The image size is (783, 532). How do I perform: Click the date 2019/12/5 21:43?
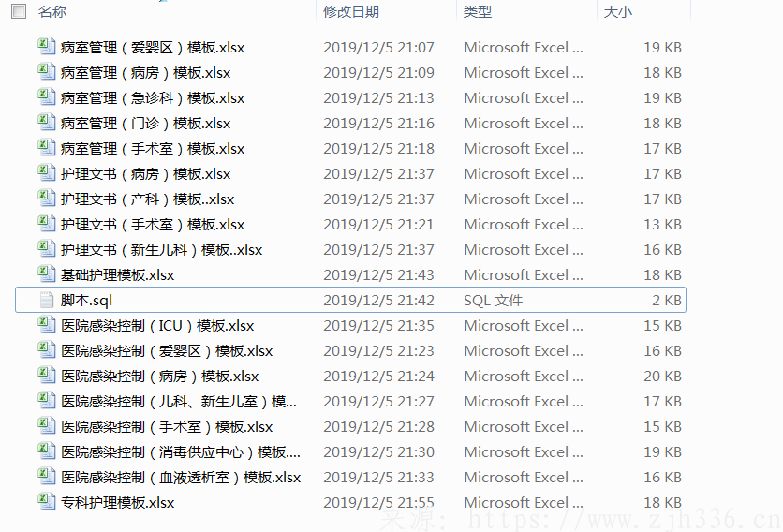(378, 275)
